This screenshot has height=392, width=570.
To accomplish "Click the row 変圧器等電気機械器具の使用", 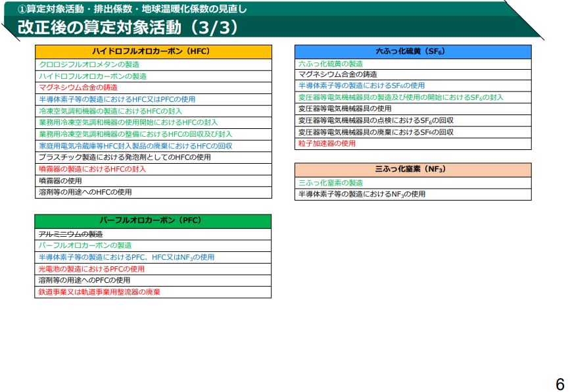I will 413,109.
